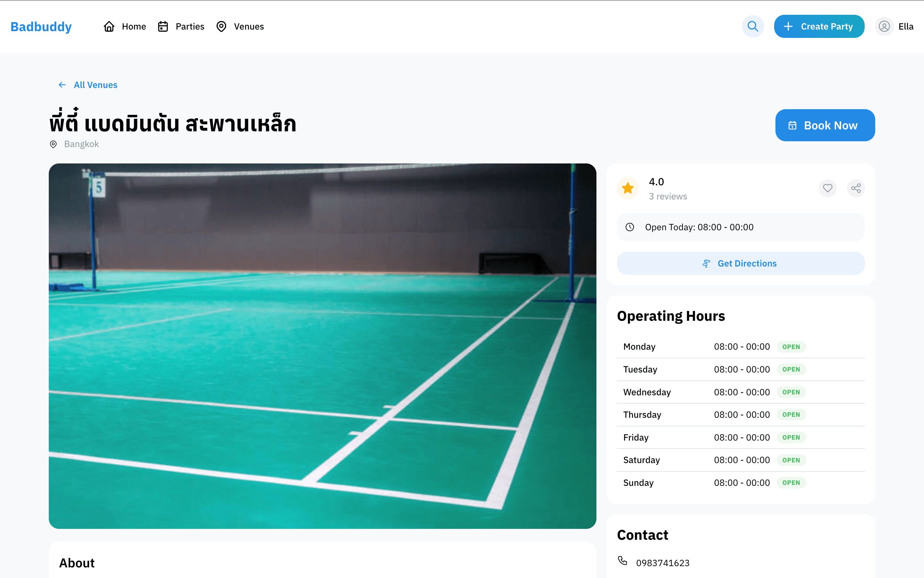Share venue using the share icon
Viewport: 924px width, 578px height.
(x=856, y=188)
